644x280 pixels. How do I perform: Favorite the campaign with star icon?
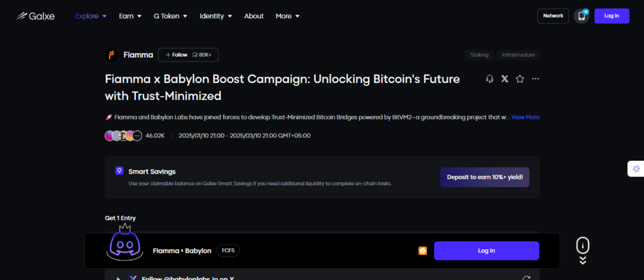click(519, 79)
